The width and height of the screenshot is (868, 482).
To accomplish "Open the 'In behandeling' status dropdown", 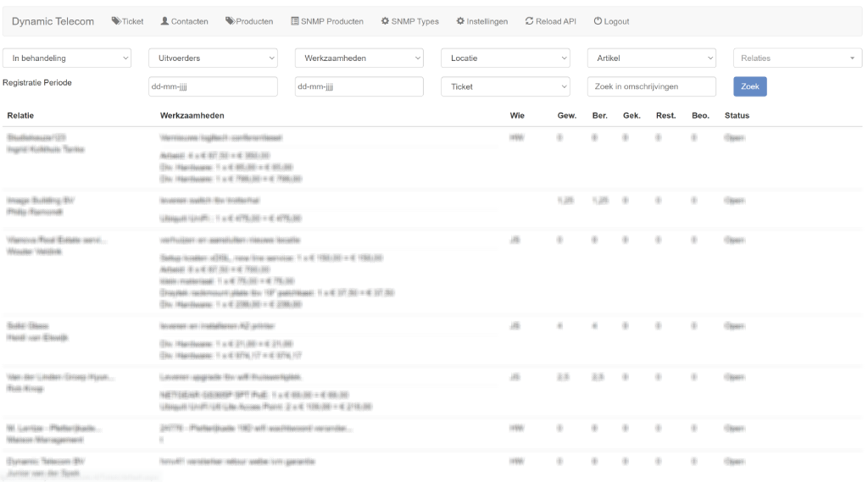I will (67, 58).
